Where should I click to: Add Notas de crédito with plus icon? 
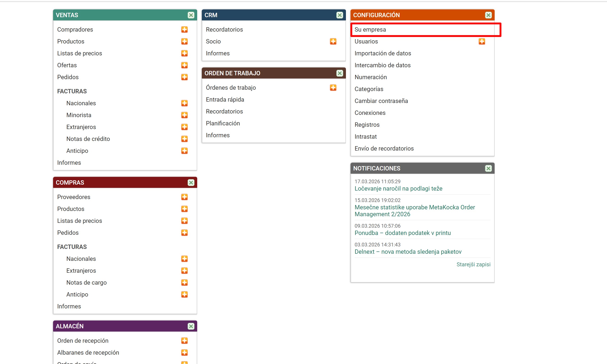click(184, 139)
